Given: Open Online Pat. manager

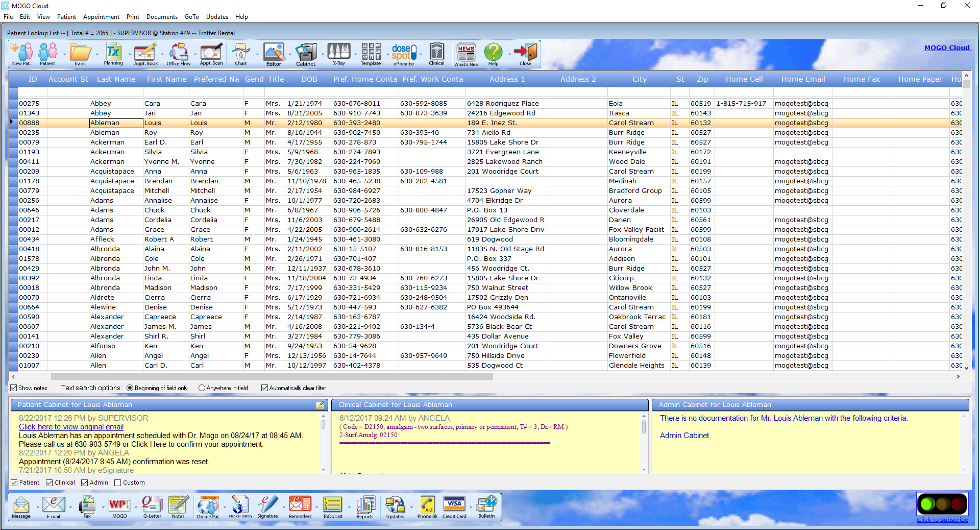Looking at the screenshot, I should point(208,507).
